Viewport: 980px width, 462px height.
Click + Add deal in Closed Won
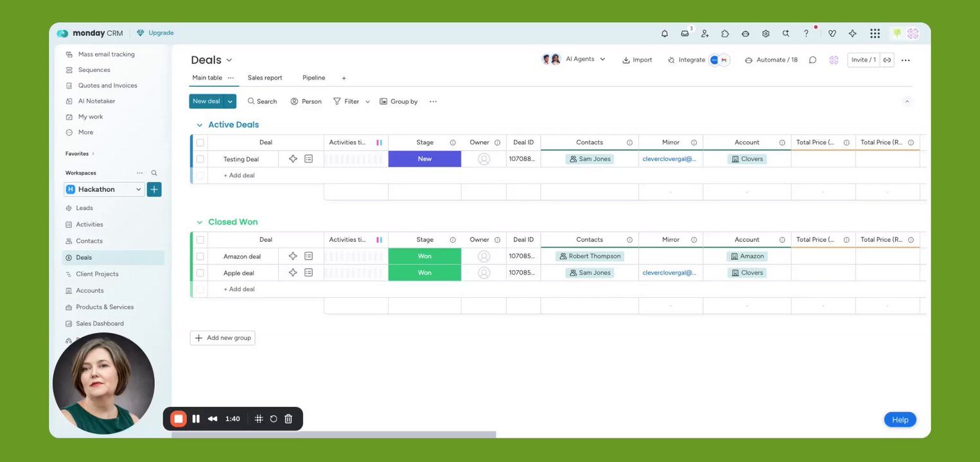(239, 289)
